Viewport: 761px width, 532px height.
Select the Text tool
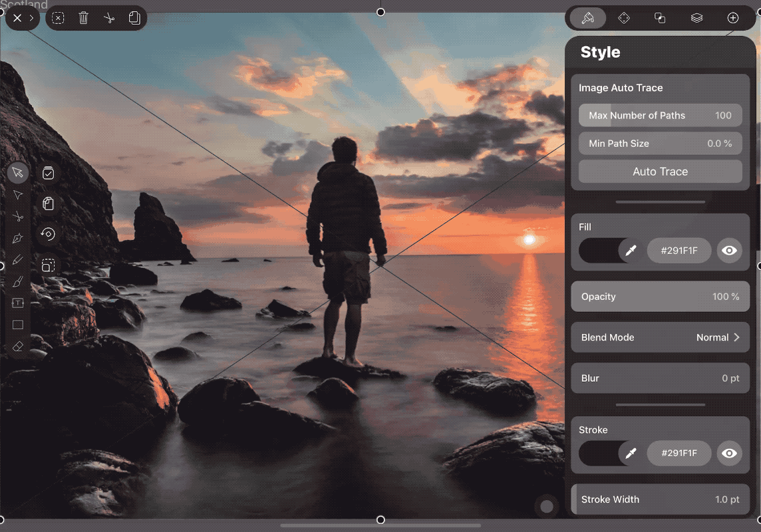point(18,303)
